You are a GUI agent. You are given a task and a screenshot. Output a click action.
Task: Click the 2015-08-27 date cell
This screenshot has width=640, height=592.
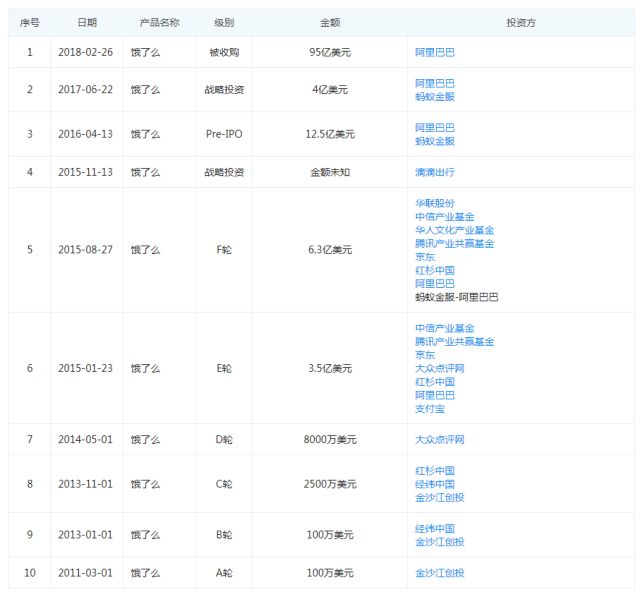point(85,250)
